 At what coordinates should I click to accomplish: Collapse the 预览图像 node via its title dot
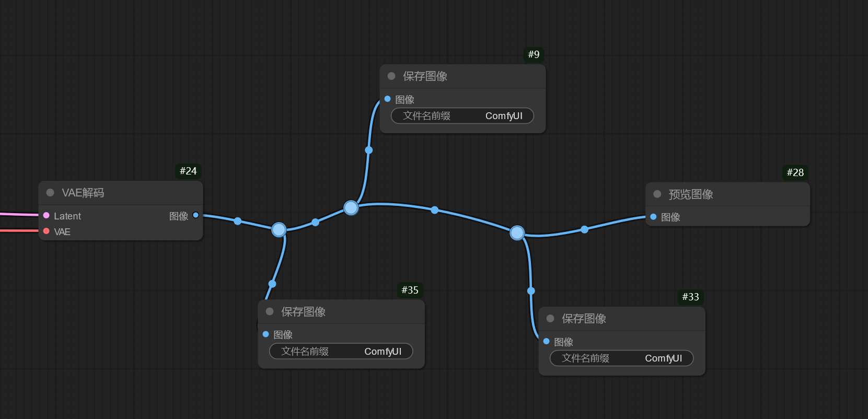tap(657, 194)
